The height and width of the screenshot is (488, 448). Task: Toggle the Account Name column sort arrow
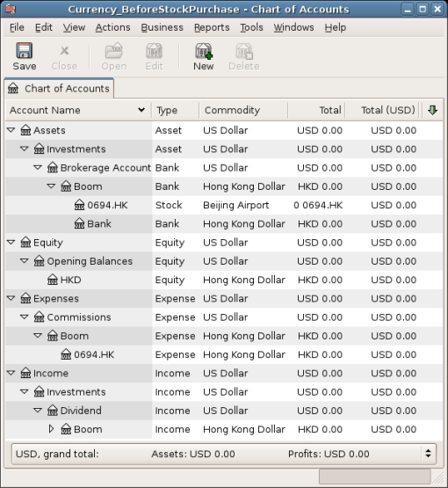(141, 110)
